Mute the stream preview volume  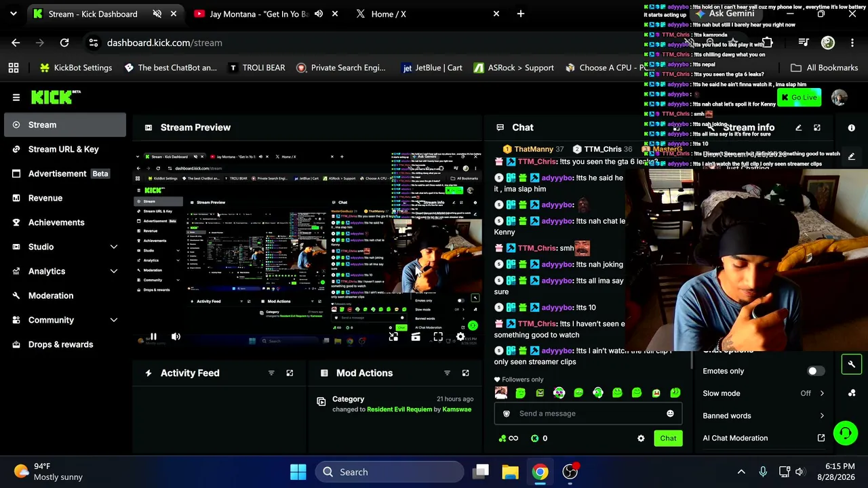176,336
